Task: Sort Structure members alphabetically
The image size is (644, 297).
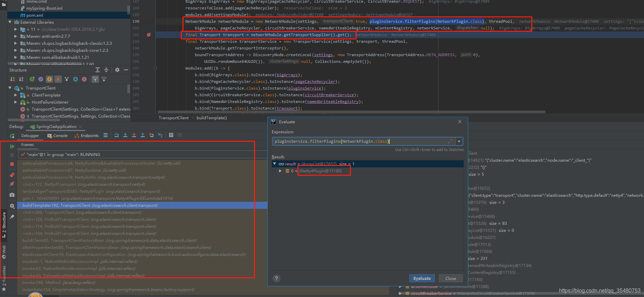Action: coord(21,79)
